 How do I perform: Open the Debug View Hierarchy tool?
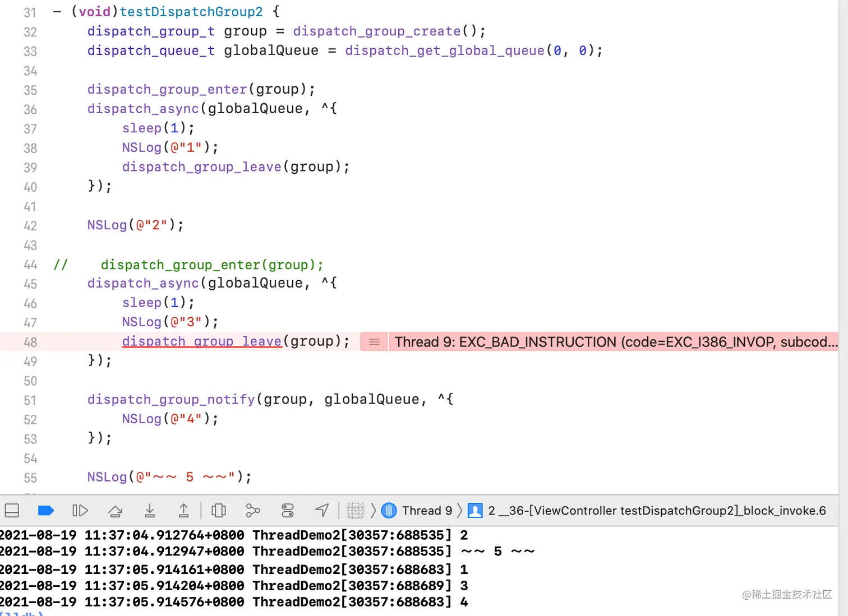pyautogui.click(x=219, y=511)
